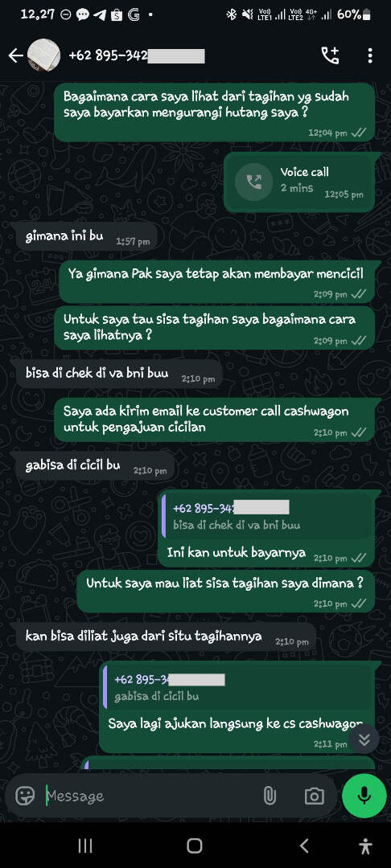Open the three-dot overflow menu
Screen dimensions: 391x868
pyautogui.click(x=370, y=55)
